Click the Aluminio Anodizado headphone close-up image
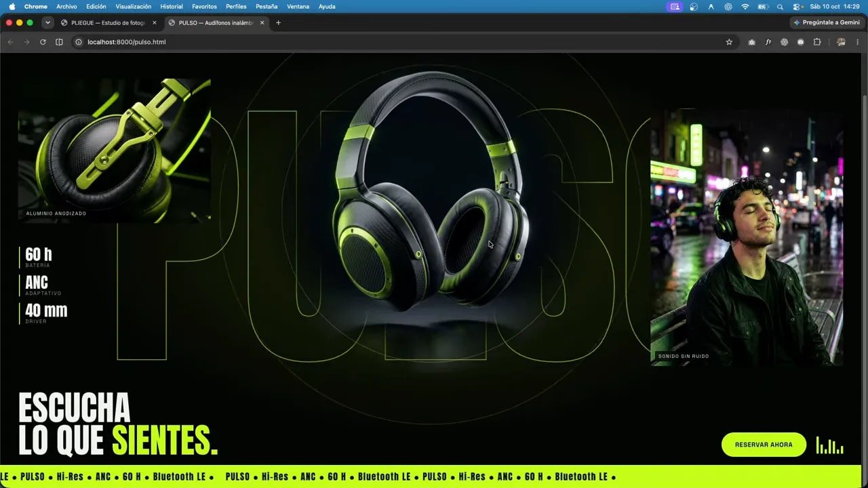Screen dimensions: 868x488 point(114,150)
